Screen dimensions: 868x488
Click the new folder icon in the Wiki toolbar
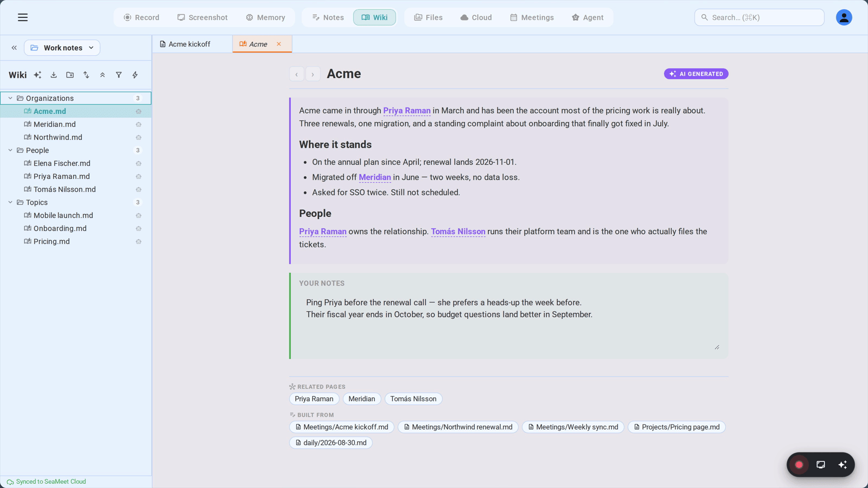pyautogui.click(x=70, y=75)
